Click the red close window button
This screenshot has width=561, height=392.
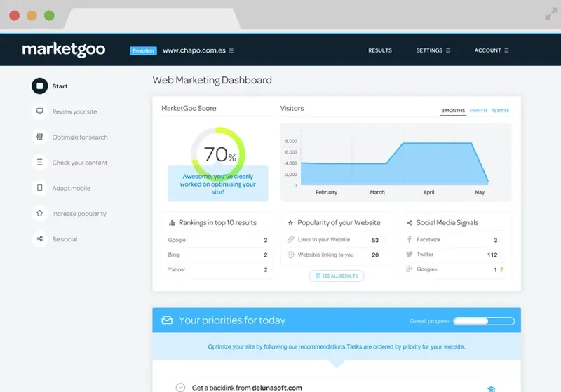click(x=14, y=15)
